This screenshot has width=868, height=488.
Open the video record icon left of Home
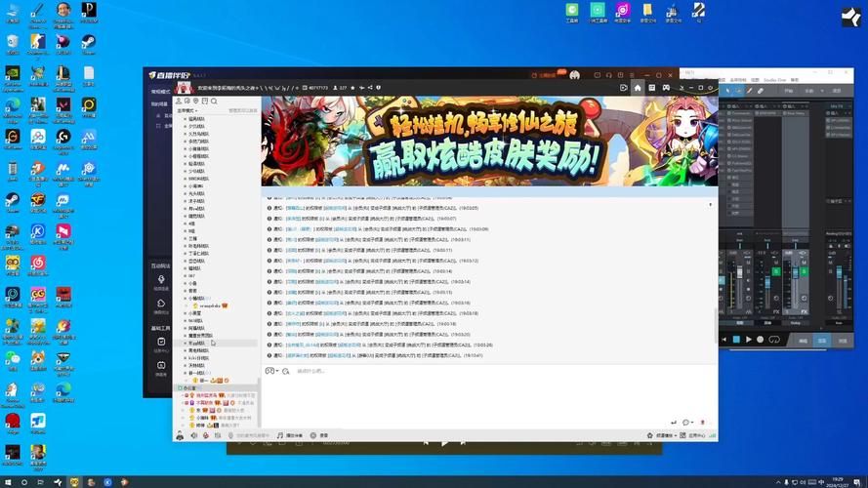(624, 88)
